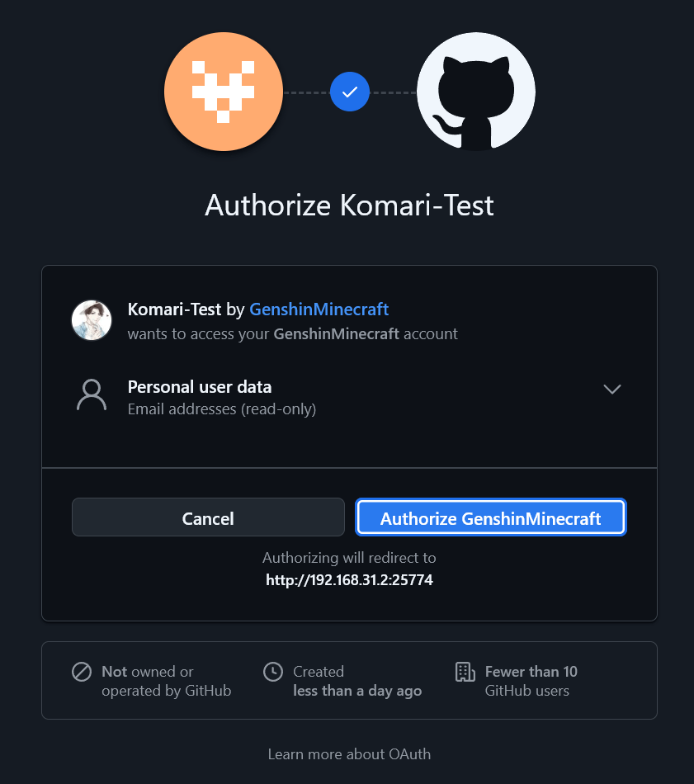Viewport: 694px width, 784px height.
Task: Click the clock icon beside Created
Action: [x=272, y=672]
